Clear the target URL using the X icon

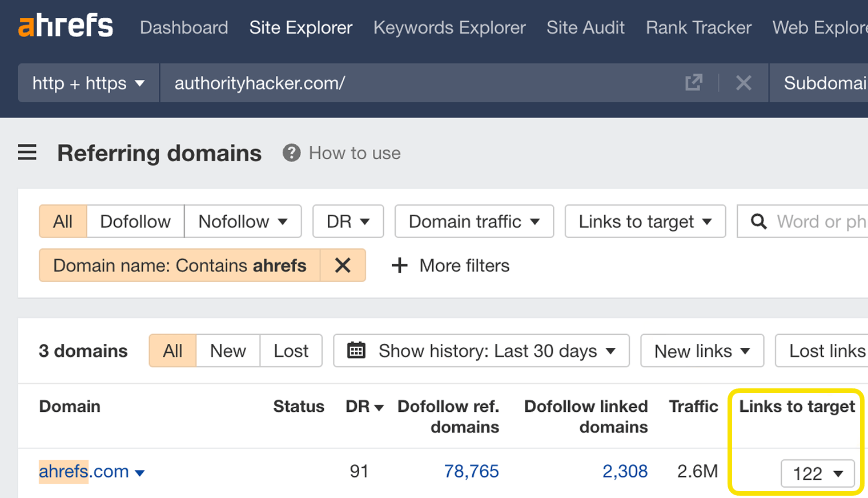pyautogui.click(x=744, y=83)
